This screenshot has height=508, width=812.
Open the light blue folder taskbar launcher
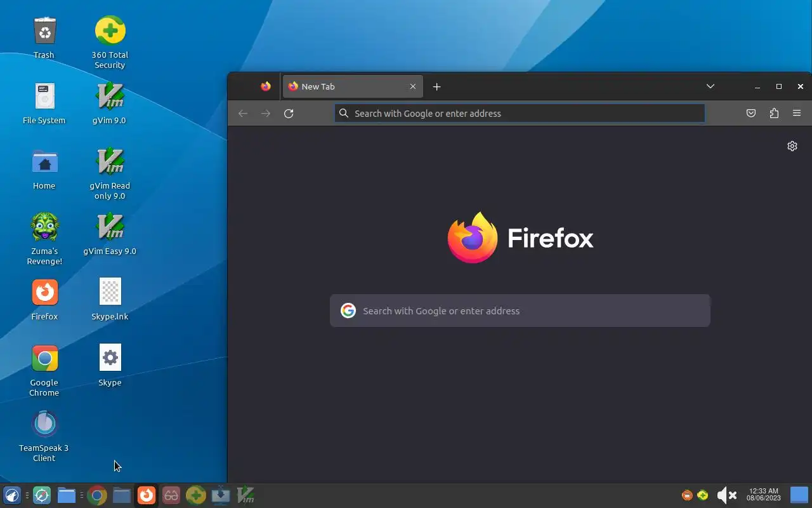pos(67,495)
